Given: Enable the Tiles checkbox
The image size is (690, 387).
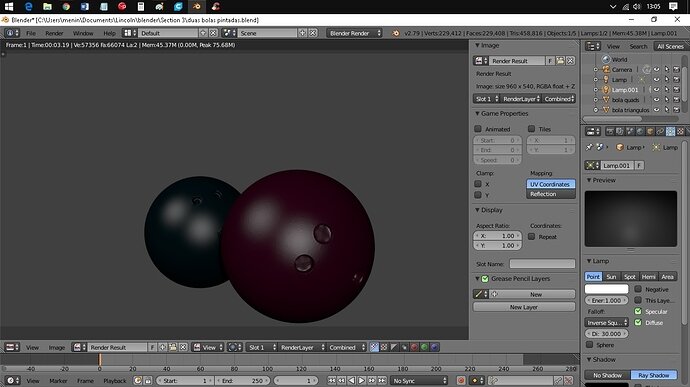Looking at the screenshot, I should pos(532,129).
